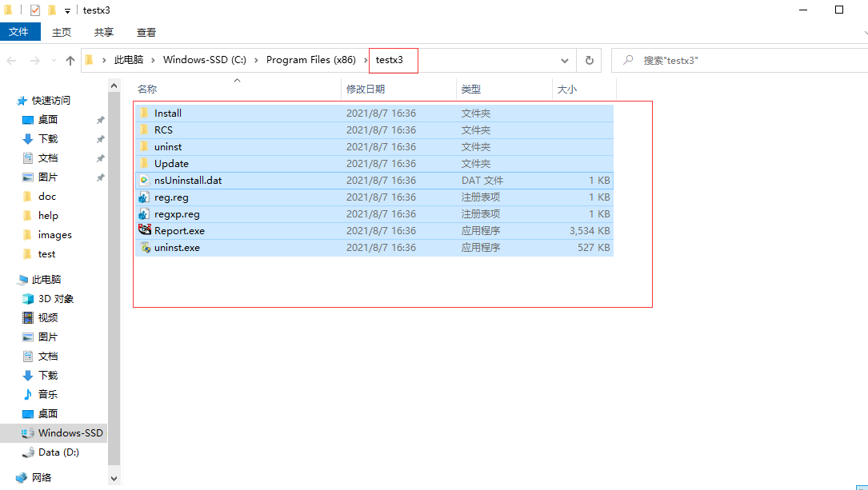The height and width of the screenshot is (490, 868).
Task: Click the regxp.reg registry file icon
Action: pyautogui.click(x=145, y=214)
